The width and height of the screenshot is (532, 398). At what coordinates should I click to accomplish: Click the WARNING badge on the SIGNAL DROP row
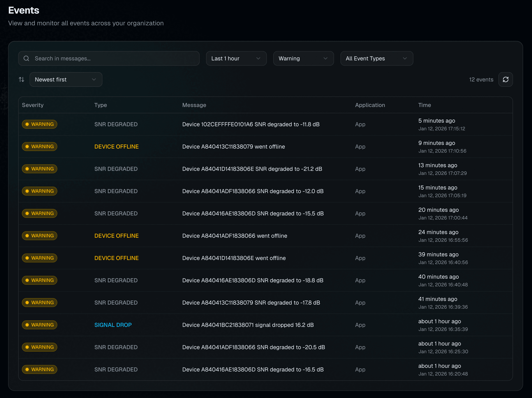coord(39,325)
